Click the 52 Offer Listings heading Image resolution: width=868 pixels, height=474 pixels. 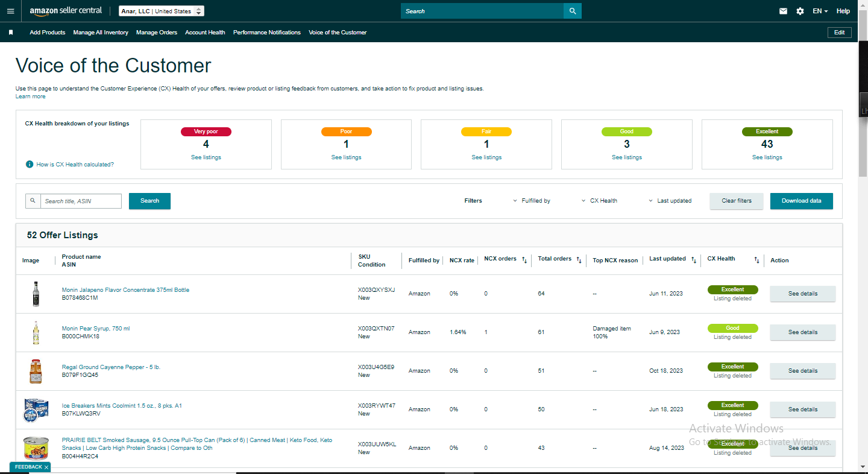click(x=63, y=235)
